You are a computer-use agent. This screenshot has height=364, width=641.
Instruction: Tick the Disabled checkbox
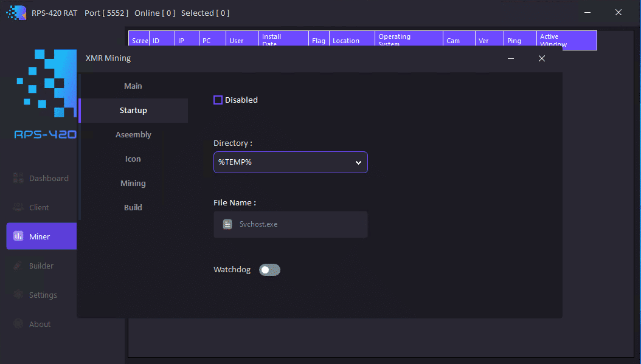(218, 100)
